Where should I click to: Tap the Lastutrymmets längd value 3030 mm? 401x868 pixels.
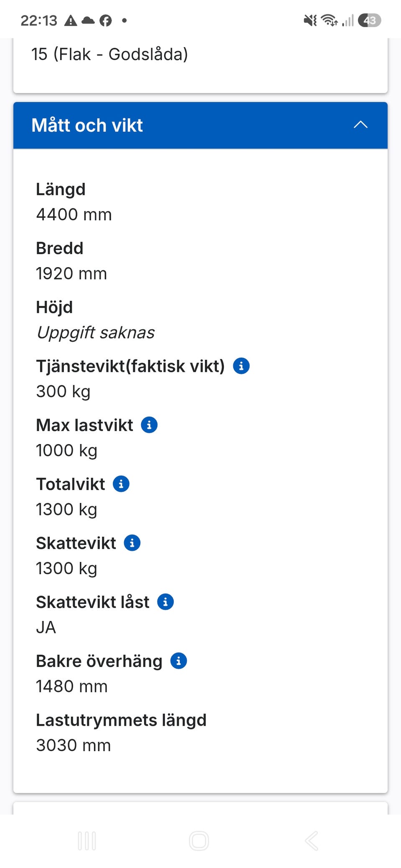tap(74, 745)
